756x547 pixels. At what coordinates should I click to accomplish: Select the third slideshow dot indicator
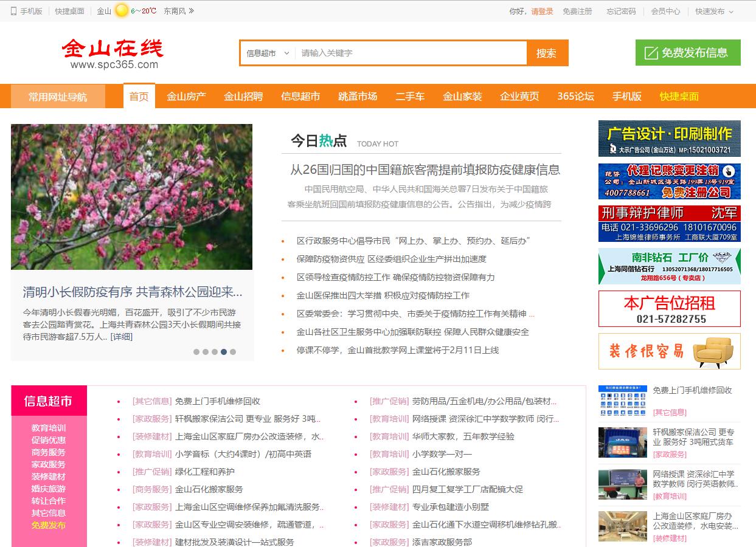coord(215,352)
